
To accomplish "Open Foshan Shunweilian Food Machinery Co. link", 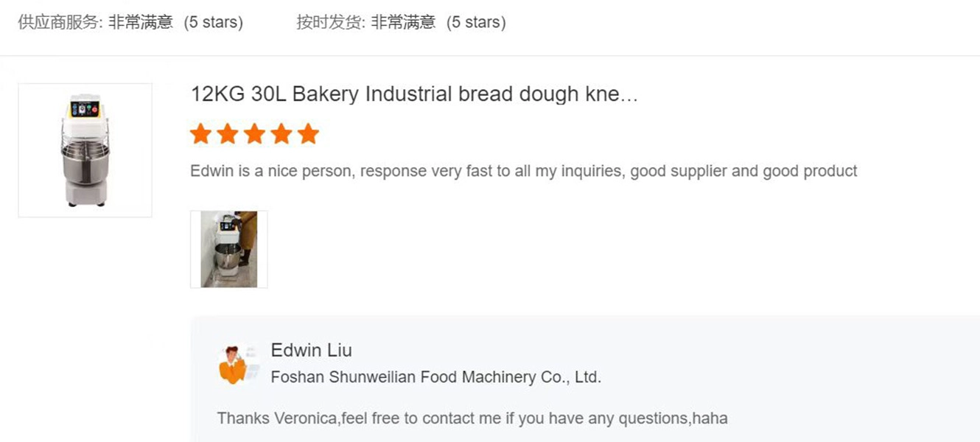I will click(x=435, y=377).
